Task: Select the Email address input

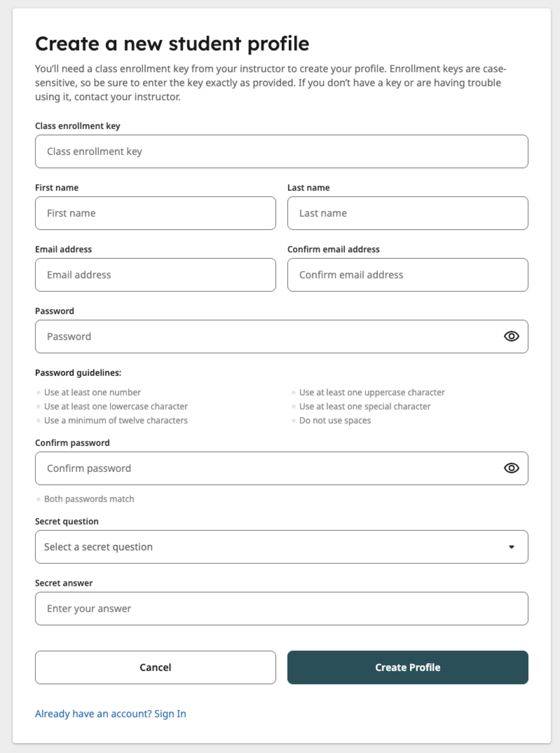Action: pos(155,275)
